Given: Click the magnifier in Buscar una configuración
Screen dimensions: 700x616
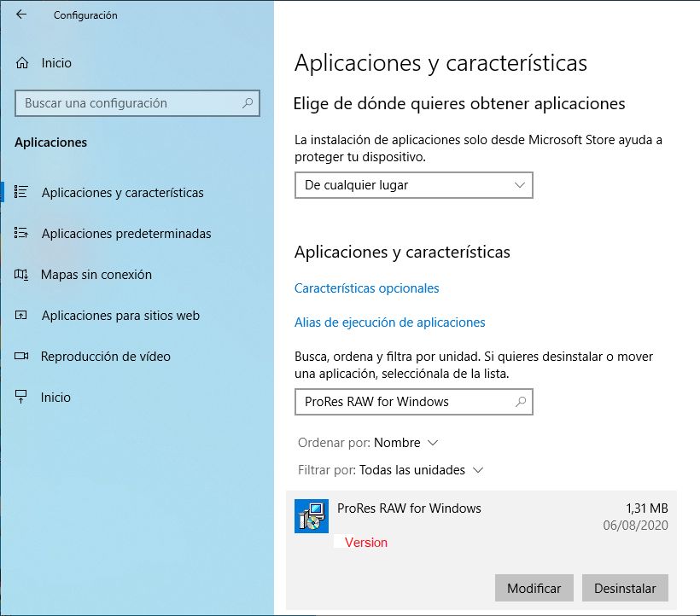Looking at the screenshot, I should click(248, 103).
